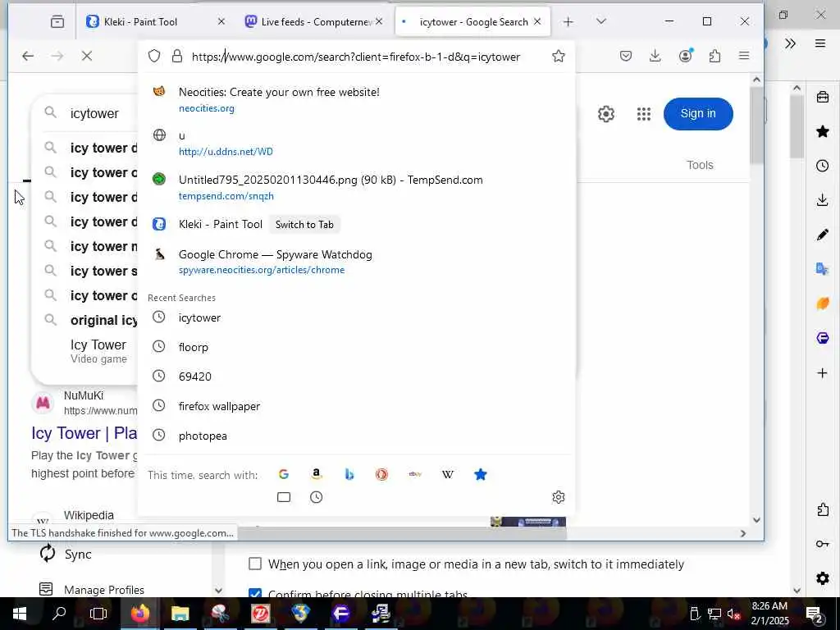Save page to Pocket
This screenshot has height=630, width=840.
626,56
